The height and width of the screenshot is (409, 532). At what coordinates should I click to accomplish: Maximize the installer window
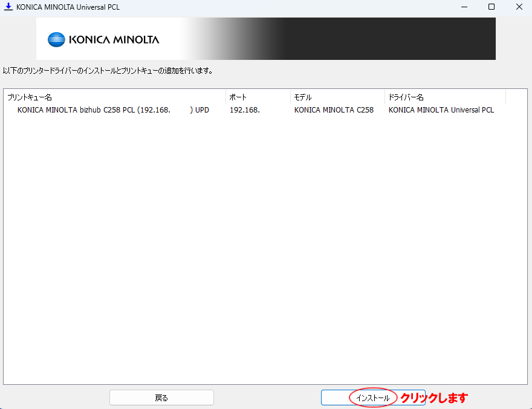tap(491, 7)
